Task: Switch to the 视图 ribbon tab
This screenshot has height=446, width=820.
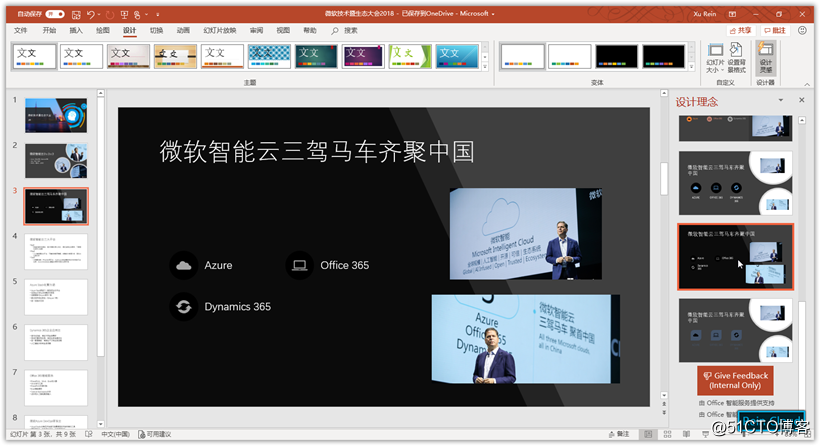Action: (283, 30)
